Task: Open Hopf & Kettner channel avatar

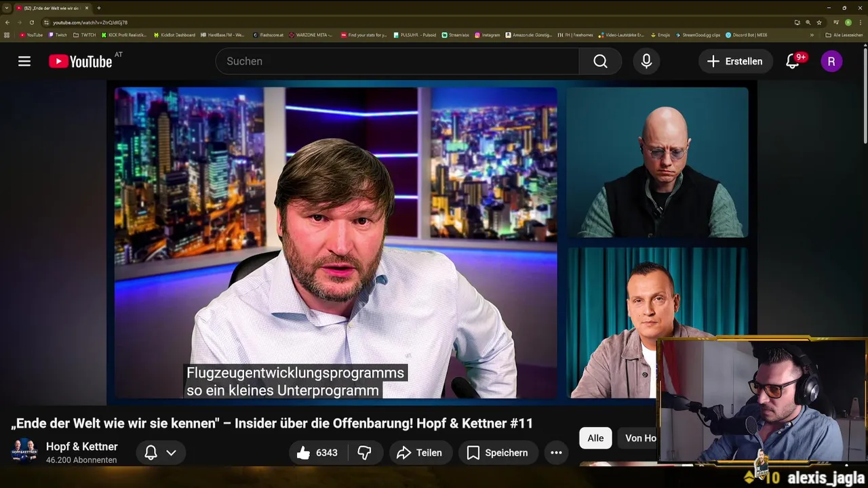Action: [x=24, y=451]
